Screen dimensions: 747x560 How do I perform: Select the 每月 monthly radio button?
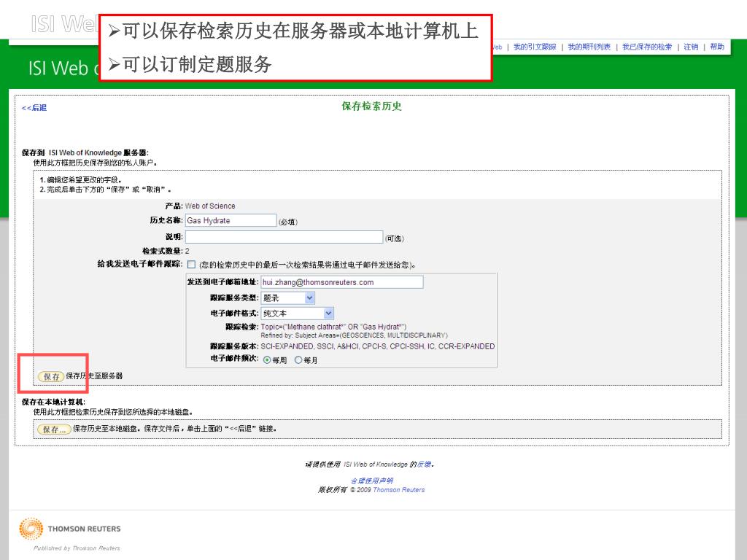coord(298,360)
